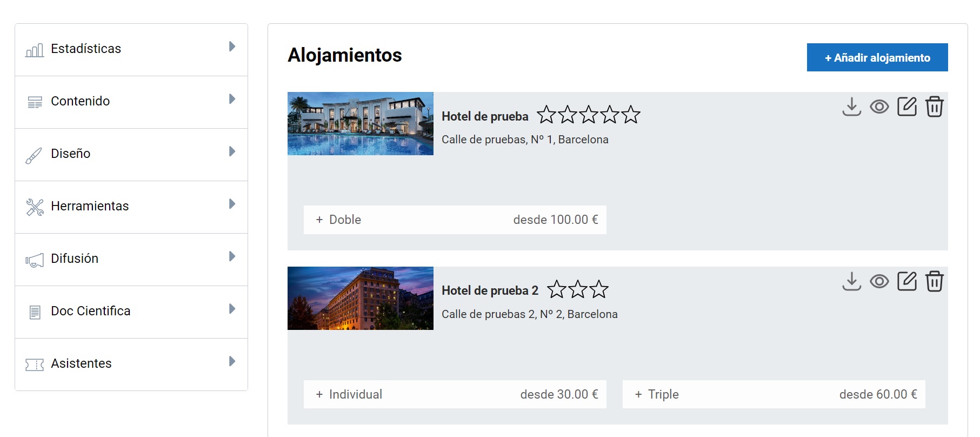The image size is (980, 437).
Task: Toggle visibility eye for Hotel de prueba
Action: point(879,107)
